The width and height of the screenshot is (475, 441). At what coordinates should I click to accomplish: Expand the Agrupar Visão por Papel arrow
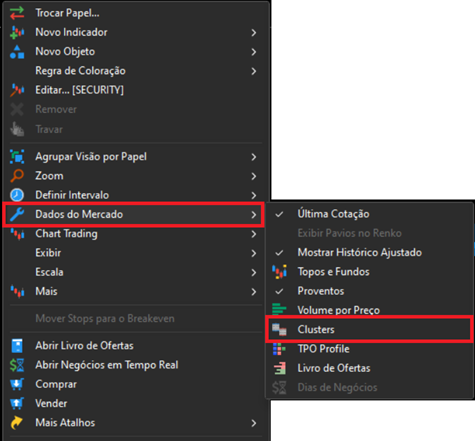click(254, 157)
